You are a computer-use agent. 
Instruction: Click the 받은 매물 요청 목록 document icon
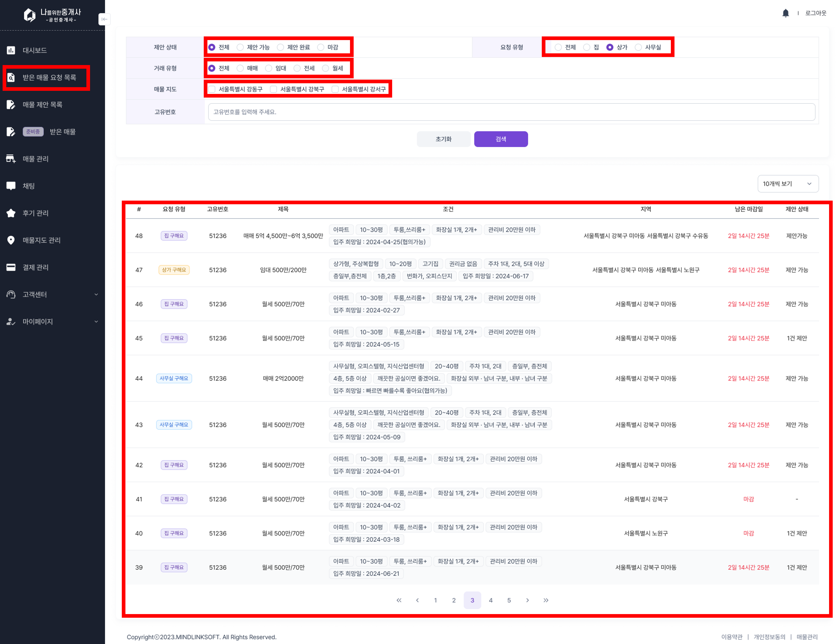click(x=11, y=78)
